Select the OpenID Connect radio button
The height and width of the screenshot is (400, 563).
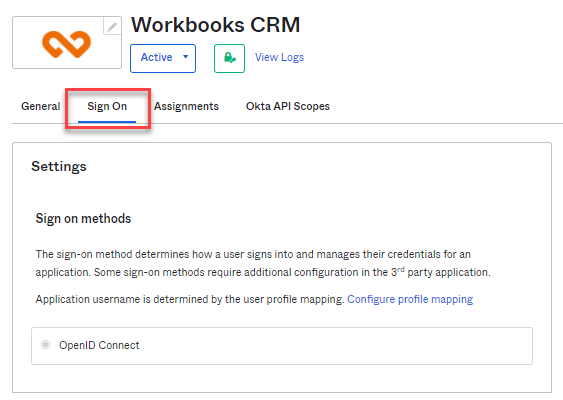45,345
